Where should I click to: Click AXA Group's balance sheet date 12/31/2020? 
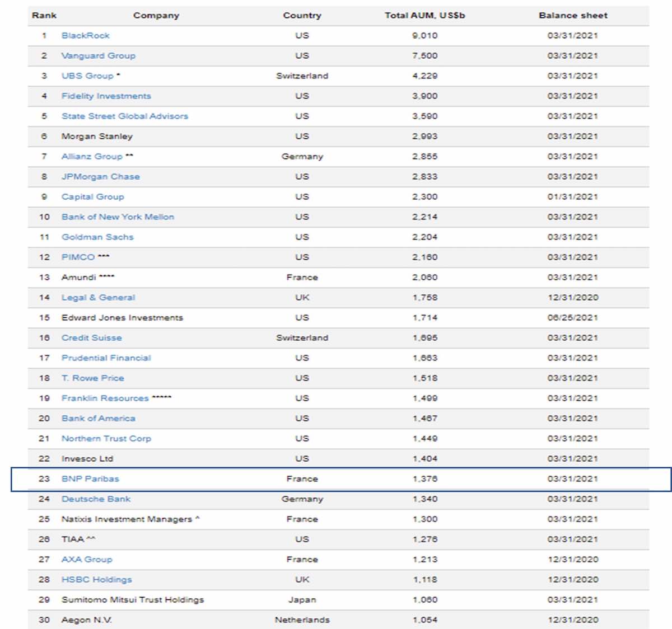point(573,559)
